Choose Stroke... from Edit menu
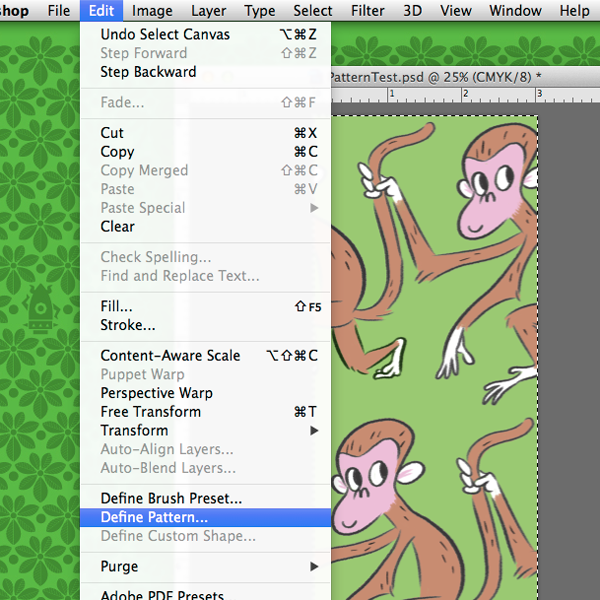This screenshot has height=600, width=600. pyautogui.click(x=205, y=325)
